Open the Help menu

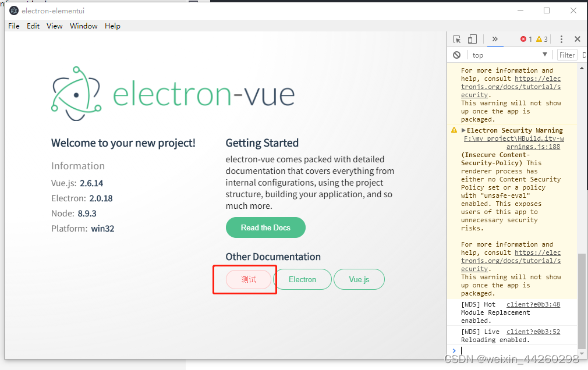[112, 26]
